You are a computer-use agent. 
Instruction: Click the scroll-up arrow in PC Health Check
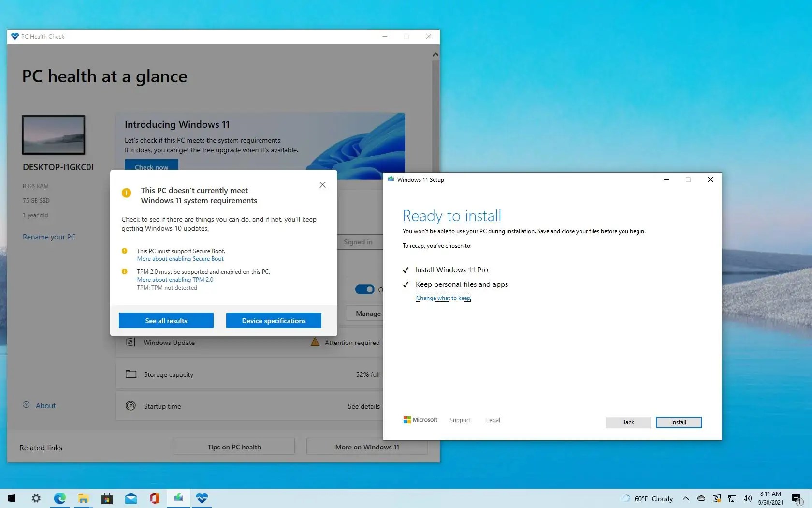click(x=435, y=54)
